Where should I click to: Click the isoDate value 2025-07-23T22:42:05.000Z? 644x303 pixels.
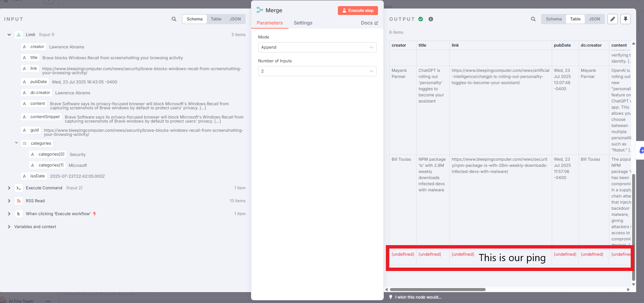click(77, 176)
